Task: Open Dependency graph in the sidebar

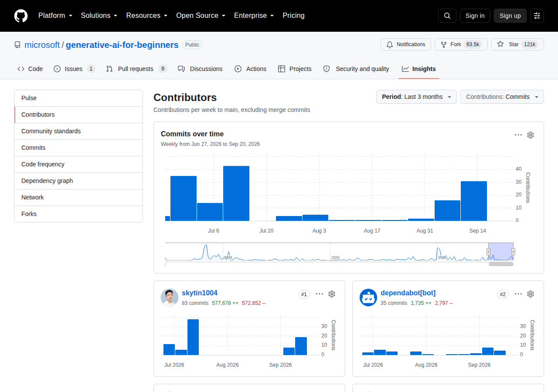Action: (78, 181)
